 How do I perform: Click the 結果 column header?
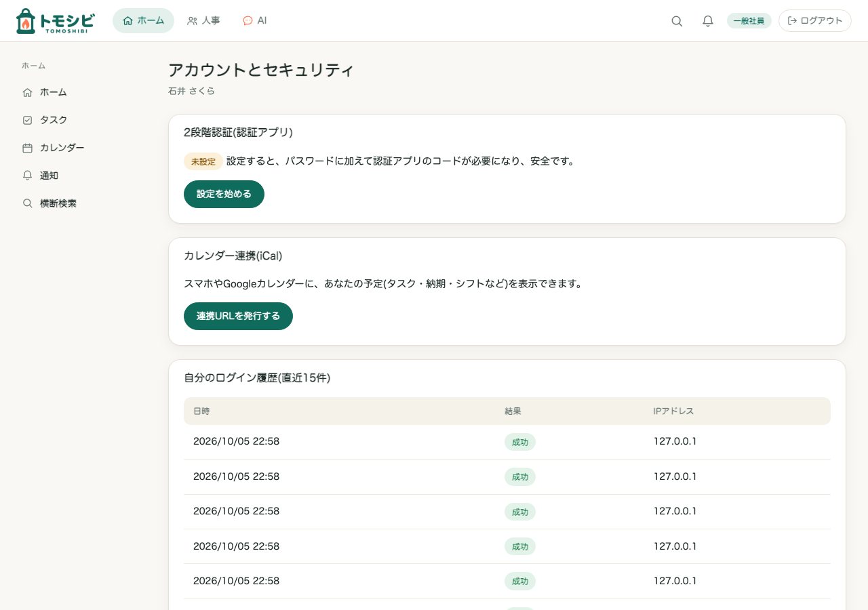click(x=513, y=411)
